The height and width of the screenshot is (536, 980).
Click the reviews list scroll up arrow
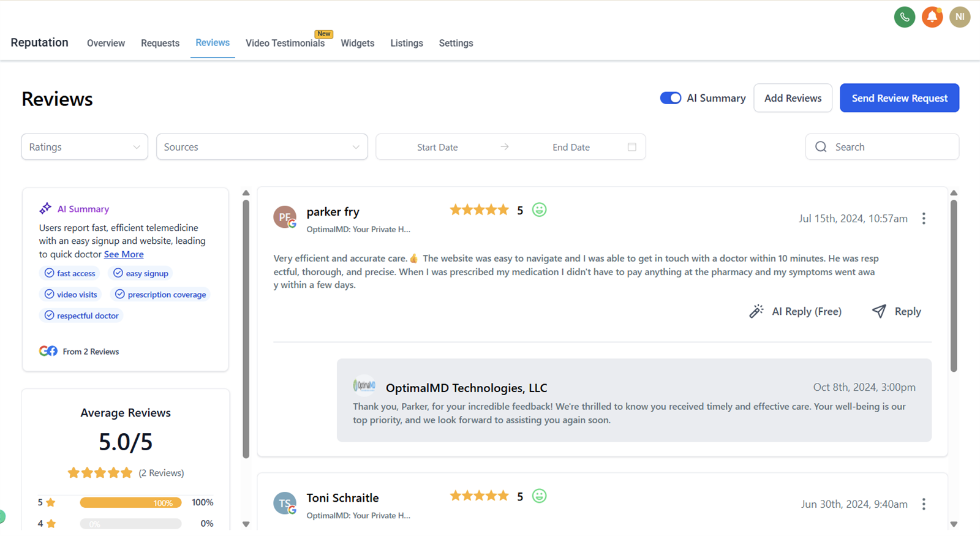tap(954, 193)
